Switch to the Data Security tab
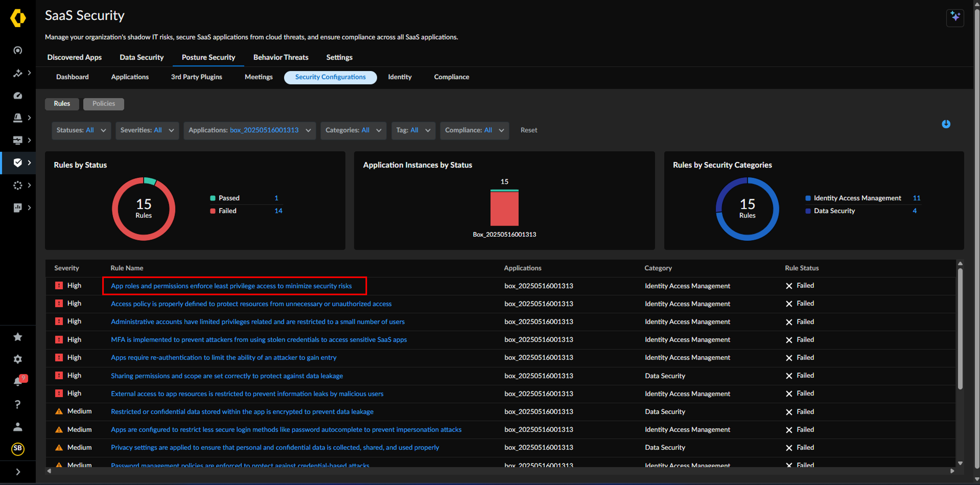Viewport: 980px width, 485px height. (x=141, y=57)
